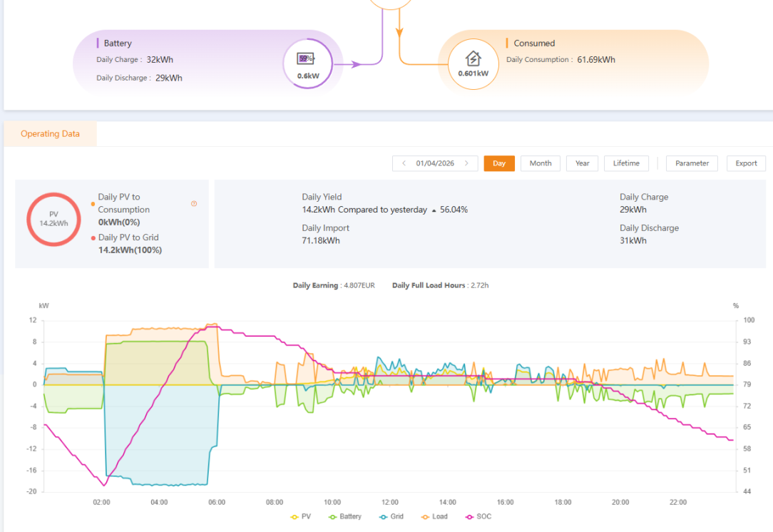Click the PV 14.2kWh donut ring
The image size is (773, 532).
tap(53, 219)
